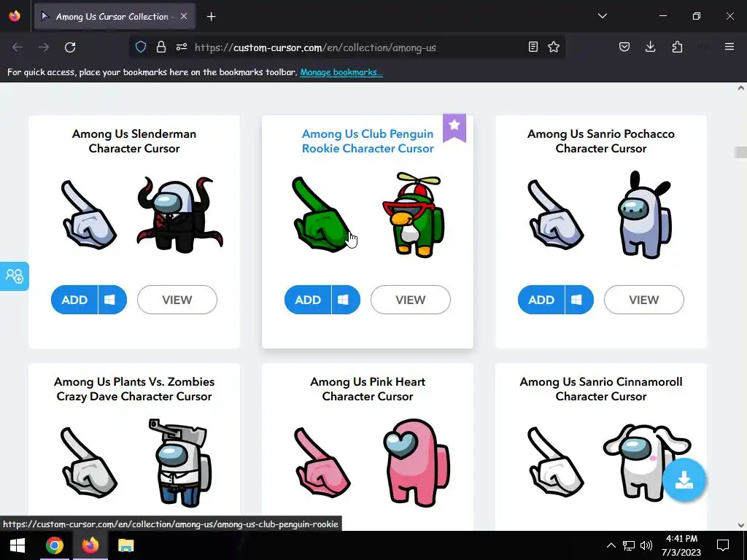This screenshot has width=747, height=560.
Task: Click Windows icon on Club Penguin card
Action: 344,300
